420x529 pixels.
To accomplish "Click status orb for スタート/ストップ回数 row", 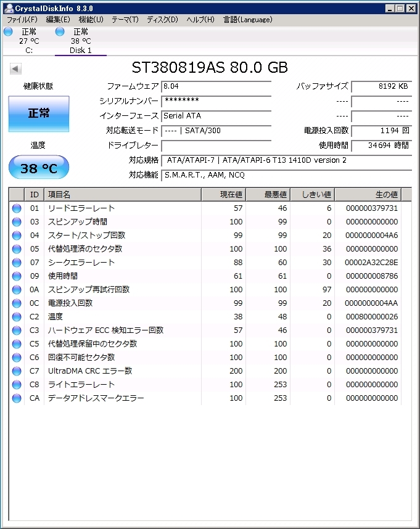I will 17,236.
